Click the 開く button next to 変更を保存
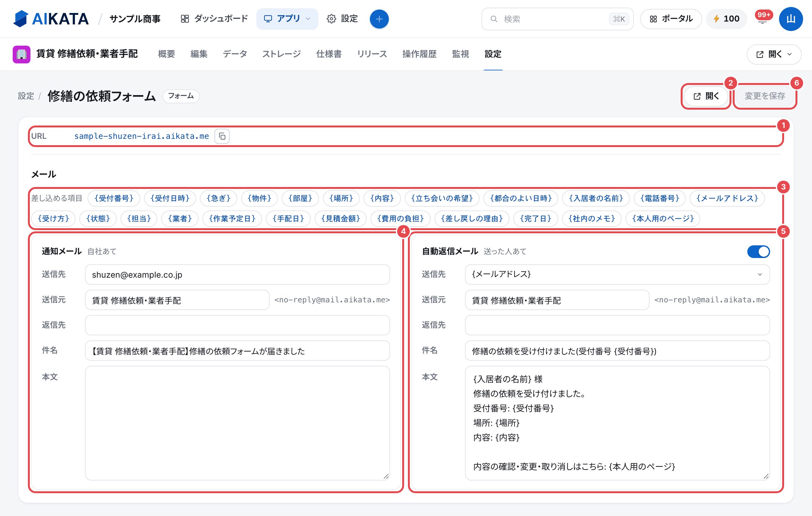The width and height of the screenshot is (812, 516). (x=706, y=96)
